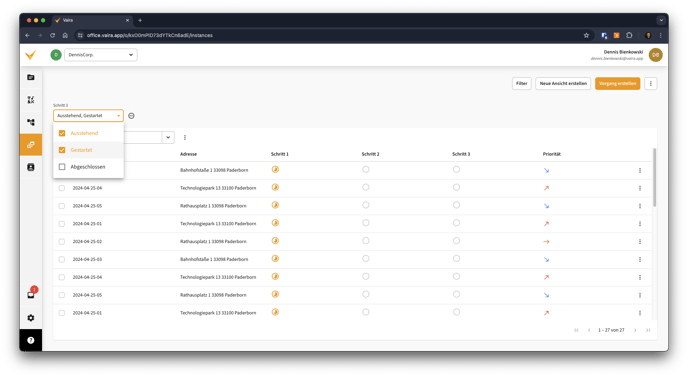Click the table's vertical scrollbar
688x377 pixels.
click(654, 177)
